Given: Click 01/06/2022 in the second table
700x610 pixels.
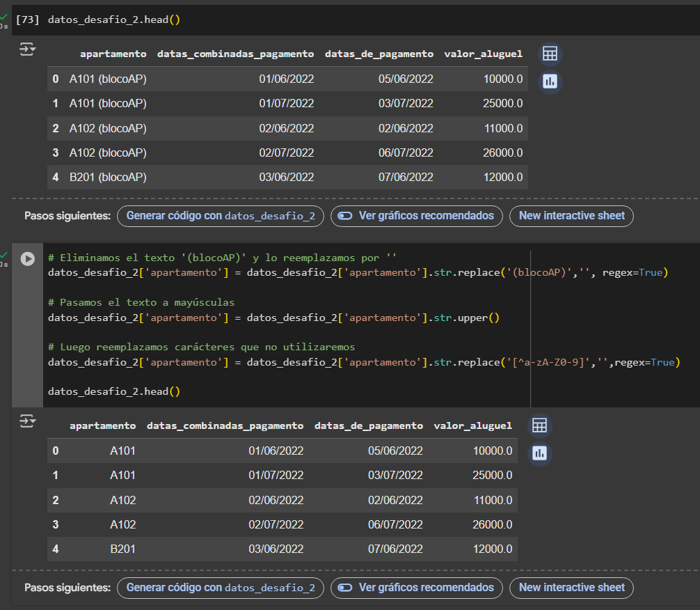Looking at the screenshot, I should 276,451.
